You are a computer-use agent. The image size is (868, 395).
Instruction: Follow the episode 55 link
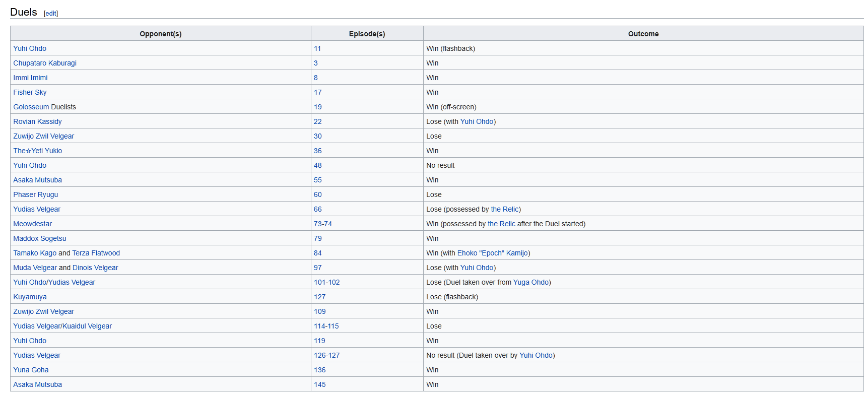[x=318, y=180]
